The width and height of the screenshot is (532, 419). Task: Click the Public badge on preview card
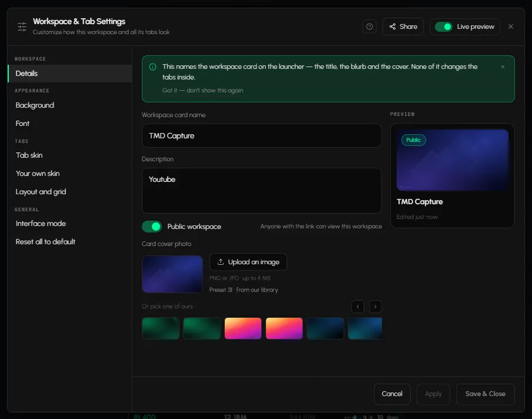click(x=414, y=140)
